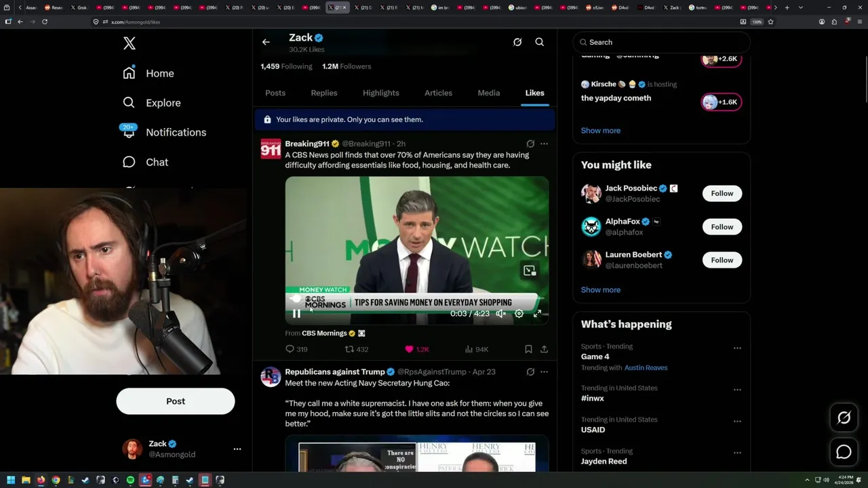The height and width of the screenshot is (488, 868).
Task: Open Spotify in taskbar
Action: [x=130, y=480]
